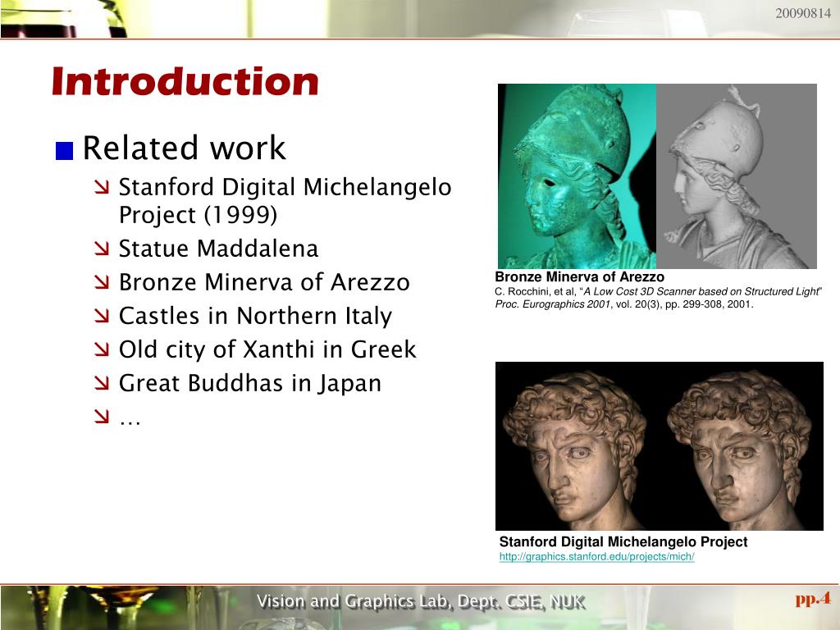Select 'Bronze Minerva of Arezzo' list item
This screenshot has height=630, width=840.
(x=264, y=282)
